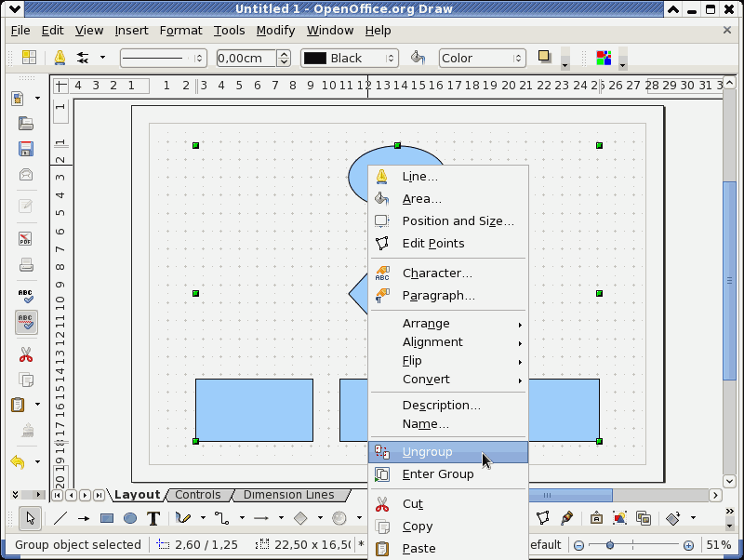The image size is (744, 560).
Task: Toggle the Edit Points tool in drawing toolbar
Action: (x=543, y=518)
